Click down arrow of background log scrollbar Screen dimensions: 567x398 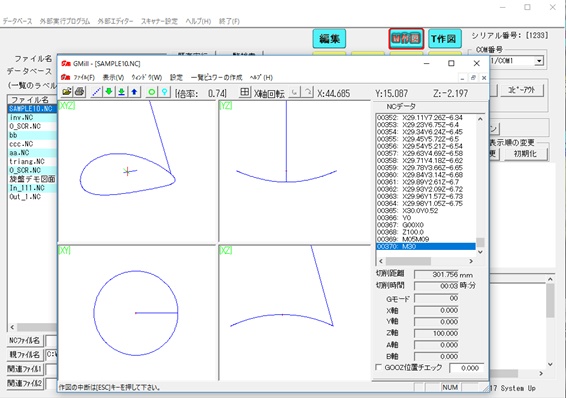[550, 364]
